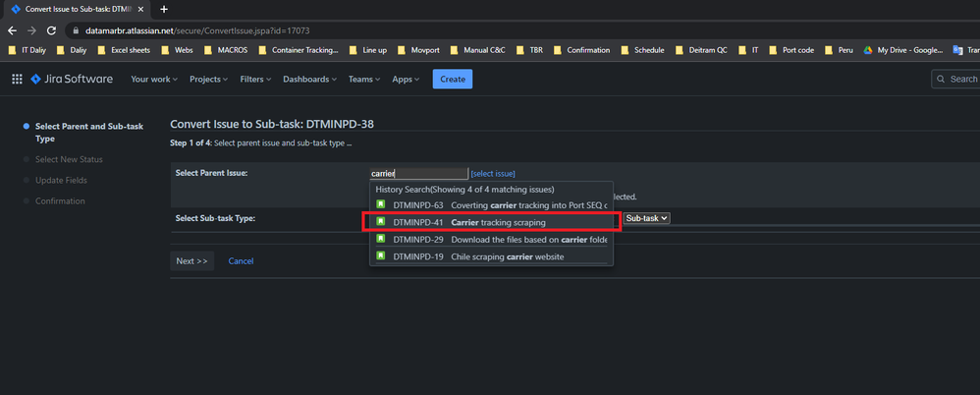Open the Line up bookmark folder
This screenshot has width=980, height=395.
click(x=369, y=50)
